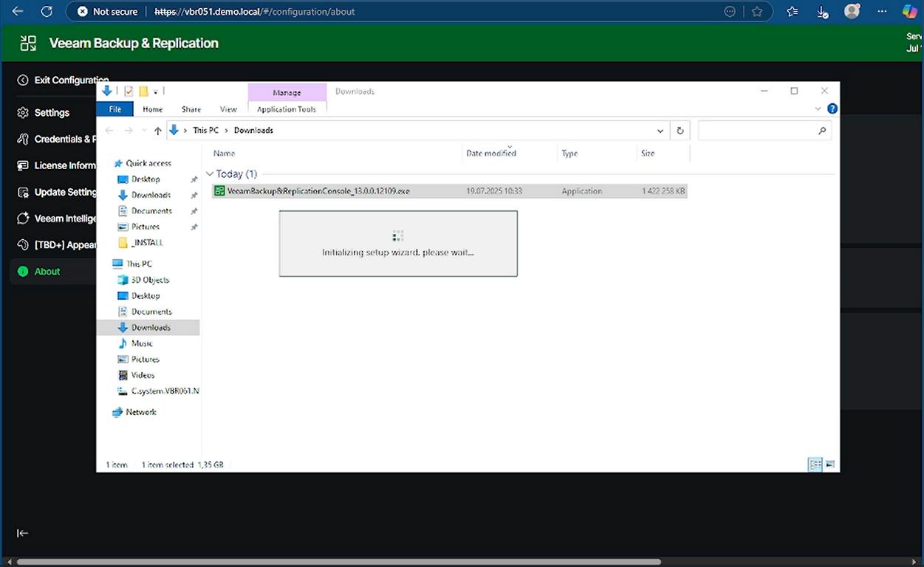Click the Explorer search input box
924x567 pixels.
758,131
